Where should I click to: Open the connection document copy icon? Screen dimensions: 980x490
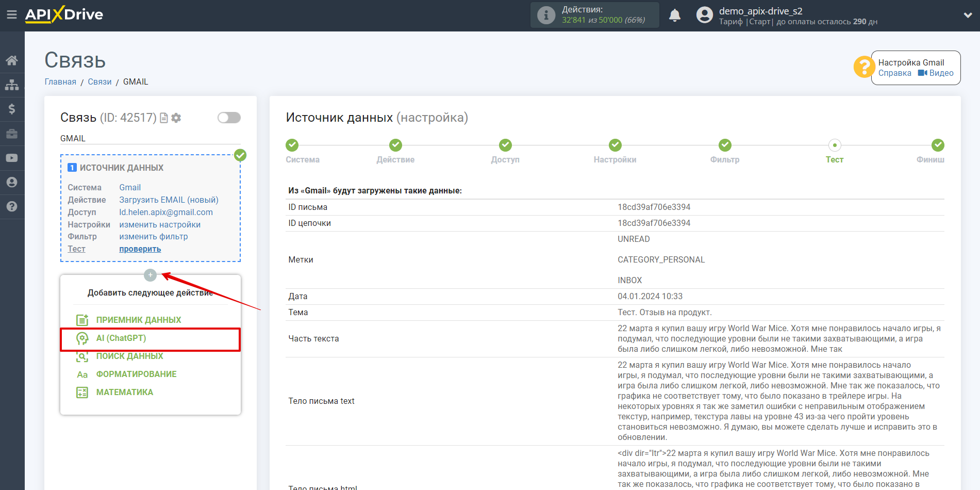[164, 118]
